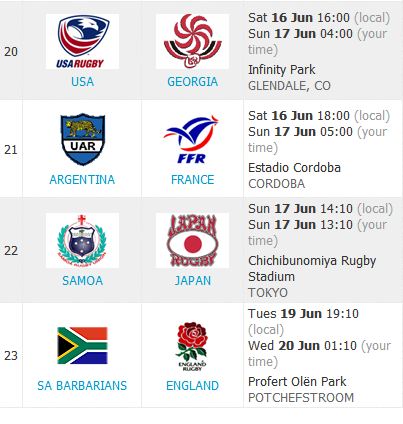Click the Infinity Park venue text

[282, 70]
